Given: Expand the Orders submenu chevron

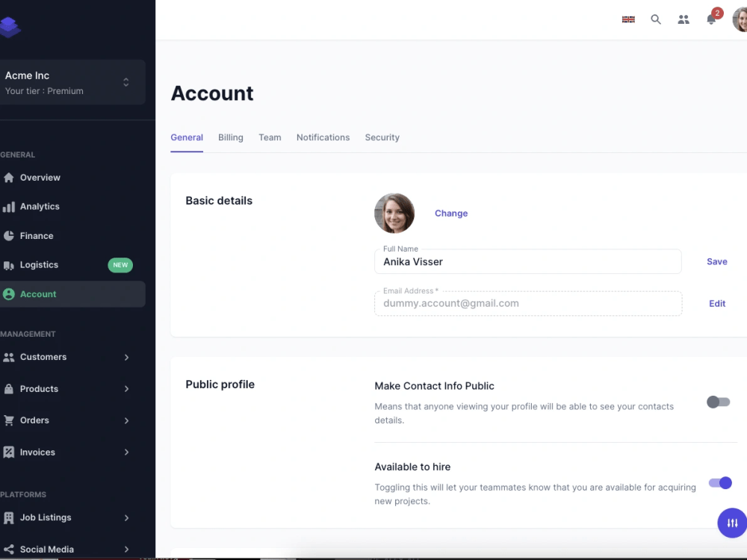Looking at the screenshot, I should (126, 420).
